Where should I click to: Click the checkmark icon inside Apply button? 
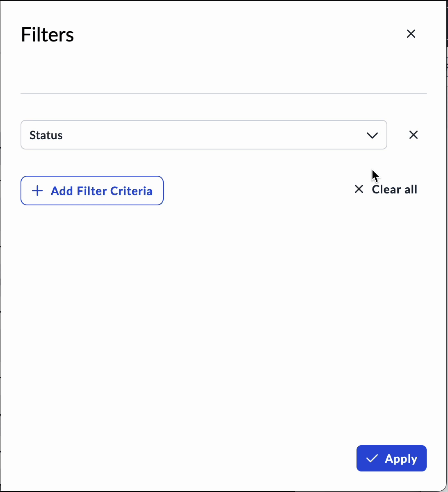click(x=373, y=458)
